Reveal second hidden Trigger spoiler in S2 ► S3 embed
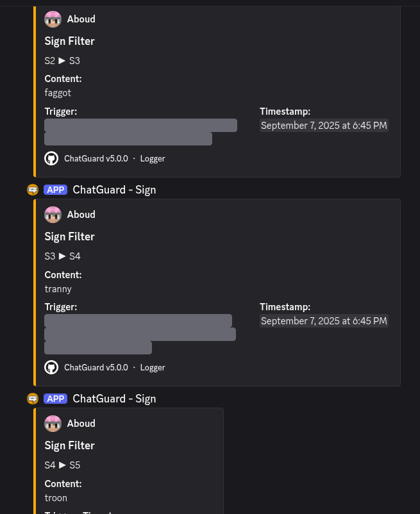This screenshot has height=514, width=420. pos(128,138)
